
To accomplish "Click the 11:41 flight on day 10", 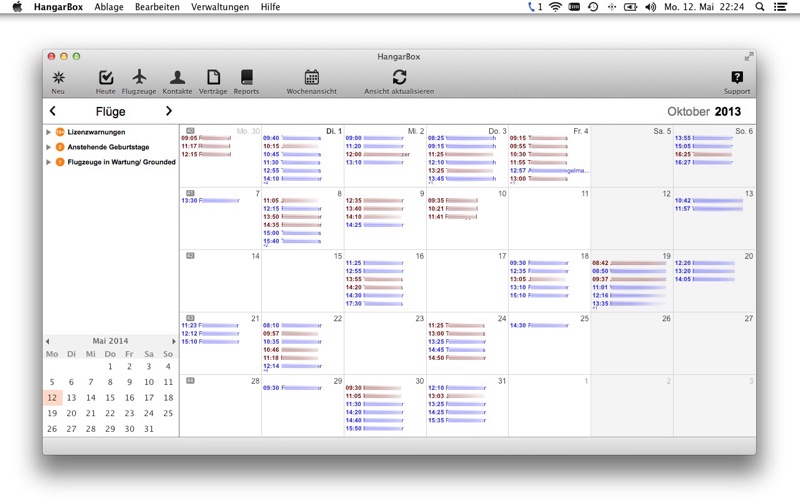I will point(453,217).
